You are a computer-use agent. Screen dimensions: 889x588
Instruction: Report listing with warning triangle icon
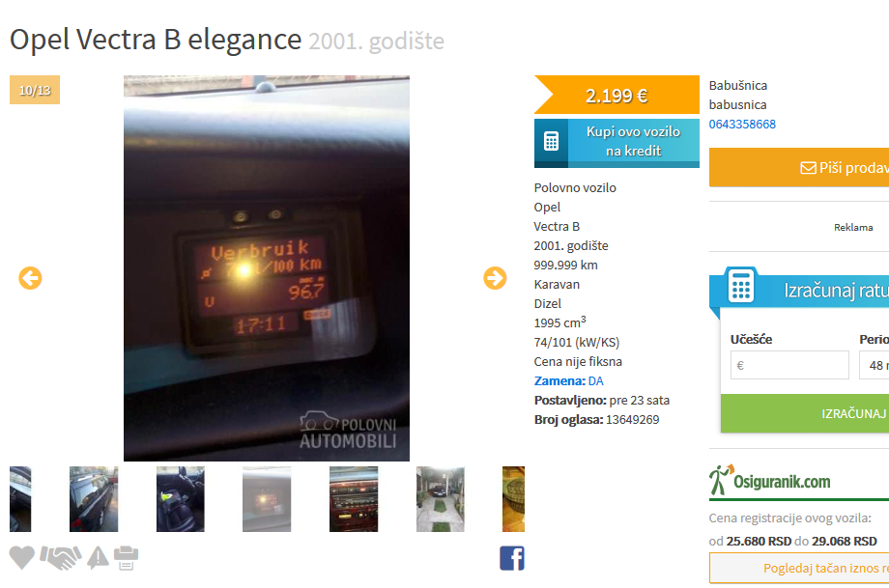pos(98,558)
